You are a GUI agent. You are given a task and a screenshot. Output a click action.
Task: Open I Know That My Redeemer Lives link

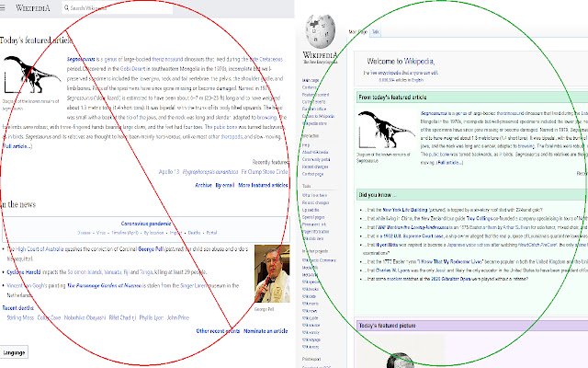[450, 261]
